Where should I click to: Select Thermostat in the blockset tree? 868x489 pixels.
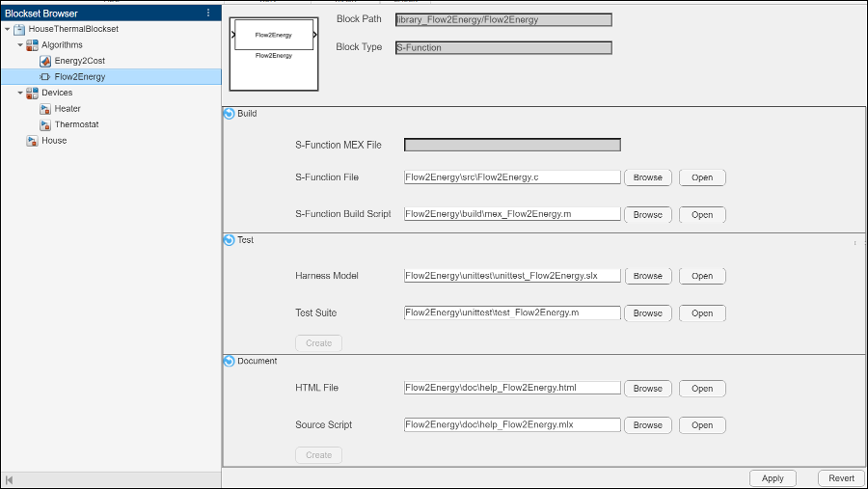click(x=76, y=124)
